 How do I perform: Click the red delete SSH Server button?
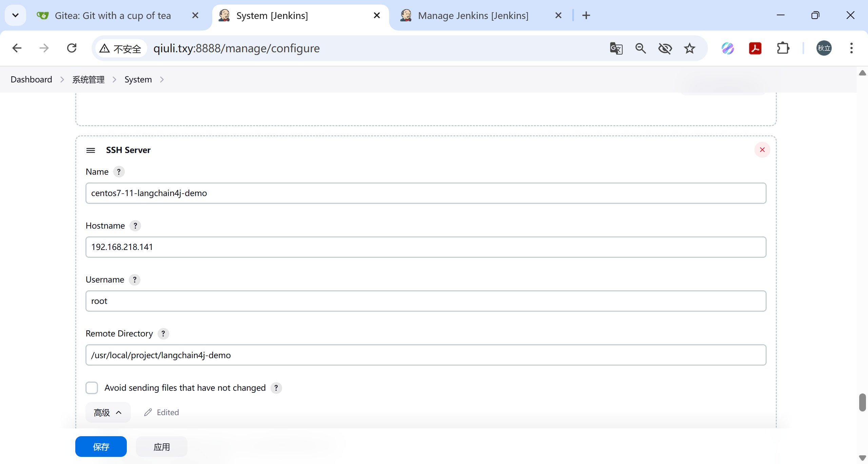pos(762,150)
